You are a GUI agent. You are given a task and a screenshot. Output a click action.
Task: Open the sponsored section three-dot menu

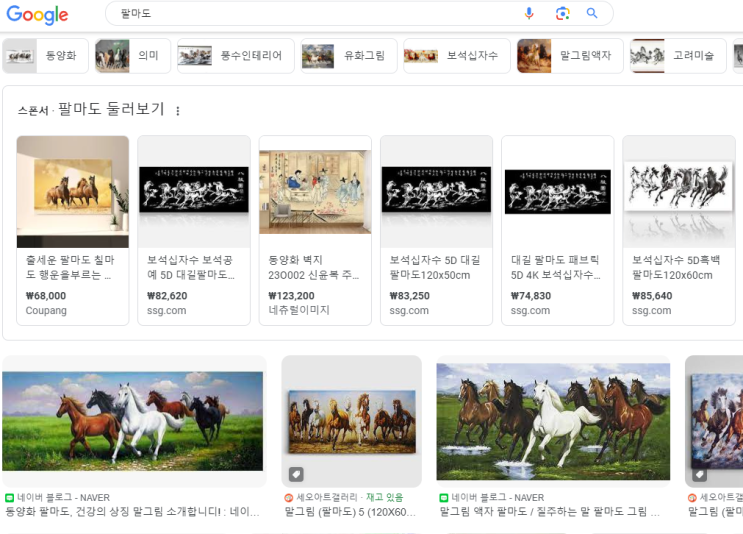(x=178, y=111)
